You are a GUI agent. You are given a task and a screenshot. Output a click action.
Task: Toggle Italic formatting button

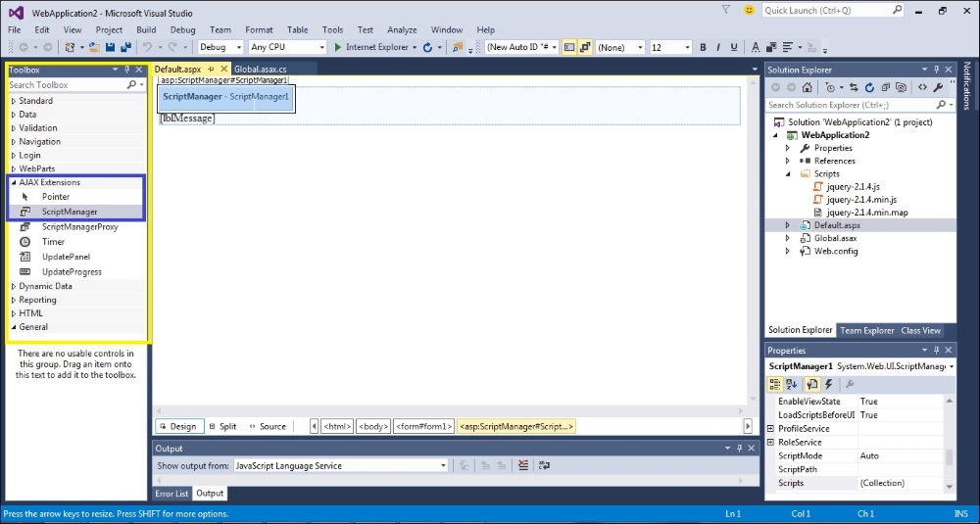(x=718, y=47)
